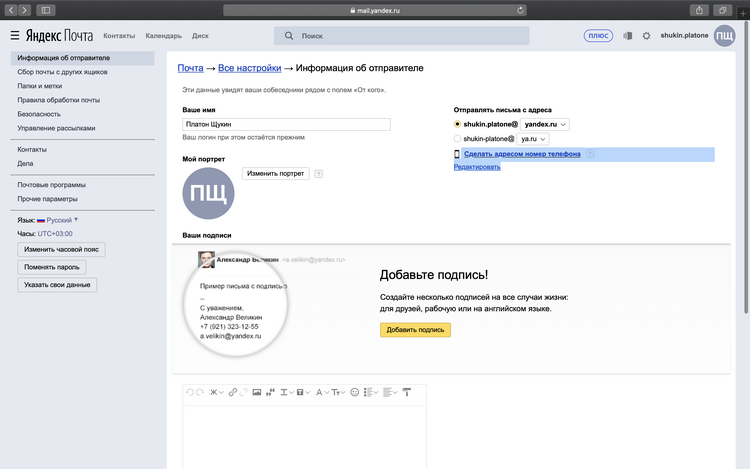Viewport: 750px width, 469px height.
Task: Click the Яндекс Почта logo
Action: [x=59, y=35]
